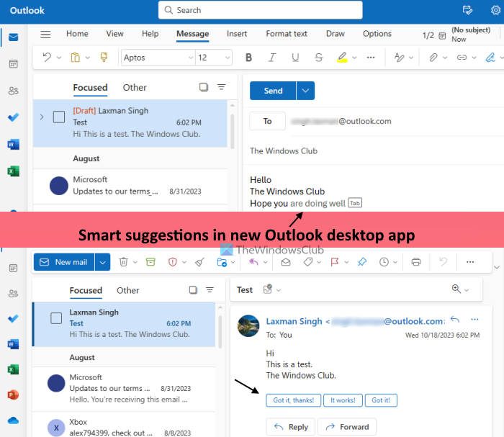
Task: Click the Insert link icon
Action: point(462,58)
